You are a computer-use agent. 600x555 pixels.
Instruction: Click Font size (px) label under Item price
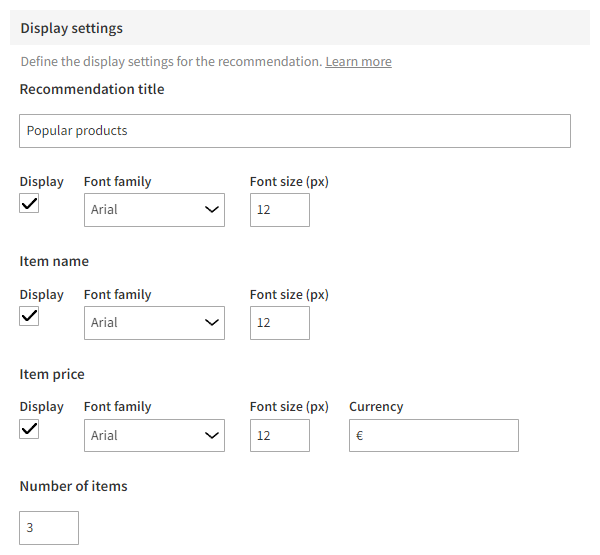pos(289,407)
